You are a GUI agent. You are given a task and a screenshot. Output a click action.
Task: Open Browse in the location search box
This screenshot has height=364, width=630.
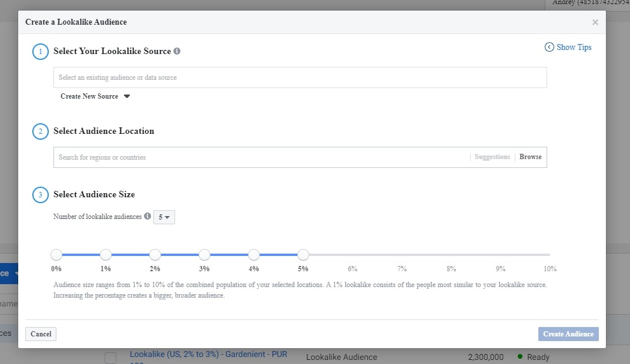click(x=530, y=157)
